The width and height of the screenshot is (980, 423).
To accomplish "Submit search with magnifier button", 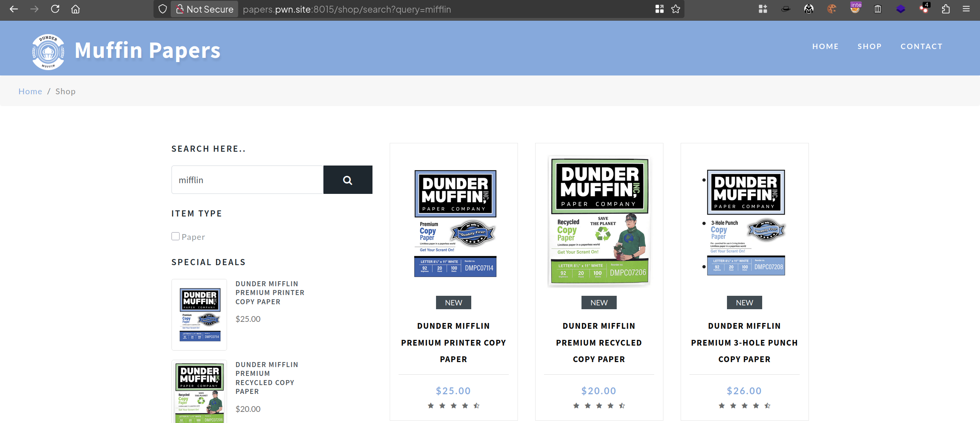I will click(x=348, y=180).
